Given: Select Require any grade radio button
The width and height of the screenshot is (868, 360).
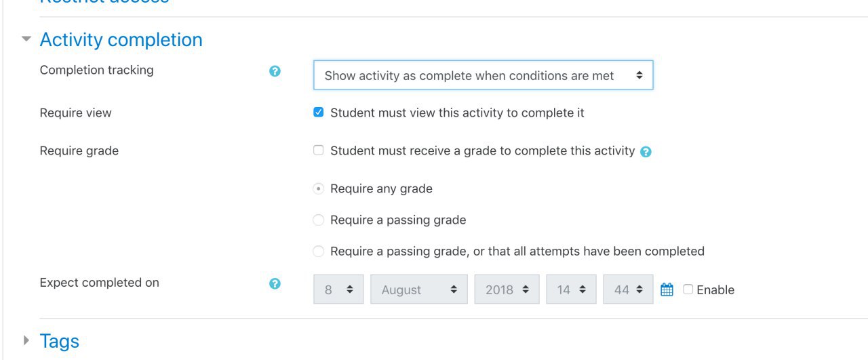Looking at the screenshot, I should coord(319,188).
